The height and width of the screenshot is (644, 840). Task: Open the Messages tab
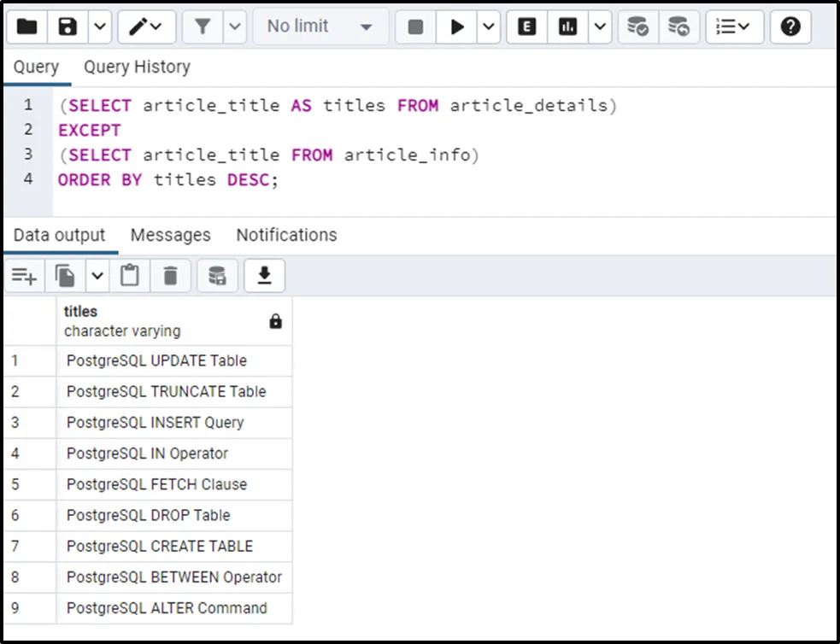(x=170, y=235)
